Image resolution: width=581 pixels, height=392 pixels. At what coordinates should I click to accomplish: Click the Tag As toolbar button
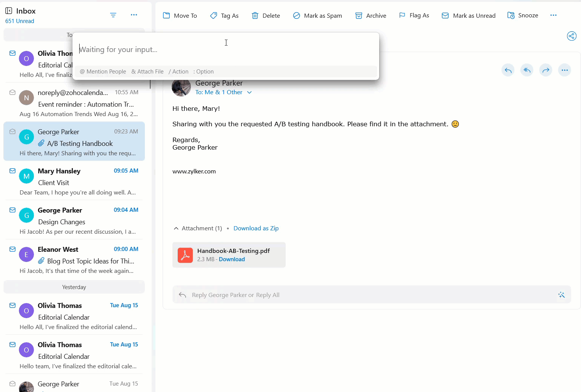click(x=224, y=15)
